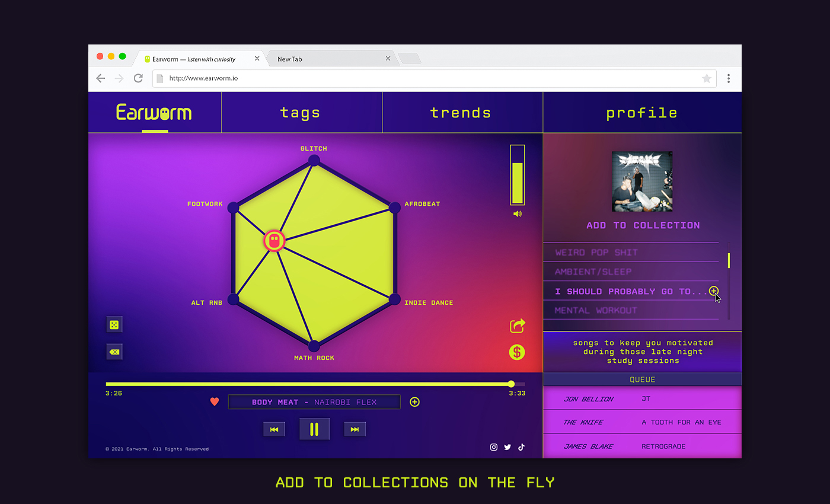Add to I Should Probably Go To collection
This screenshot has height=504, width=830.
[x=714, y=291]
